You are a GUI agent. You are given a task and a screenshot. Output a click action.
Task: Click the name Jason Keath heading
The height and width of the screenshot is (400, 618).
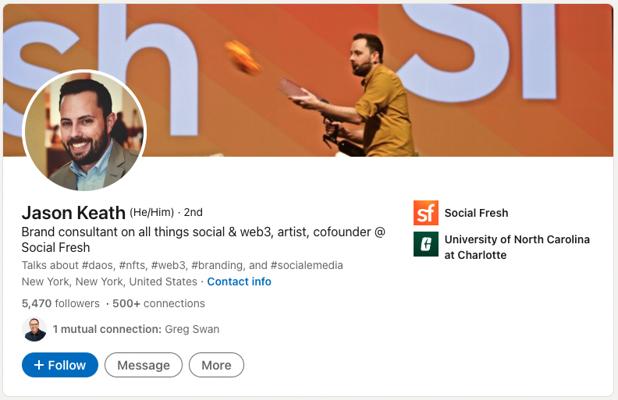[x=73, y=212]
